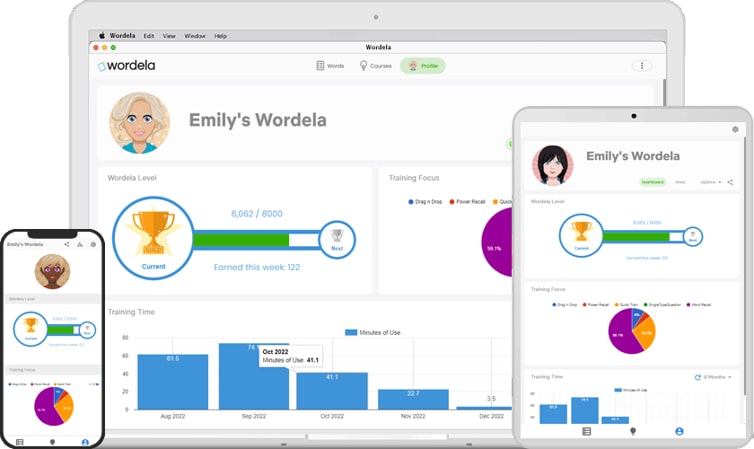Viewport: 754px width, 449px height.
Task: Click the green level progress bar on laptop
Action: (x=241, y=240)
